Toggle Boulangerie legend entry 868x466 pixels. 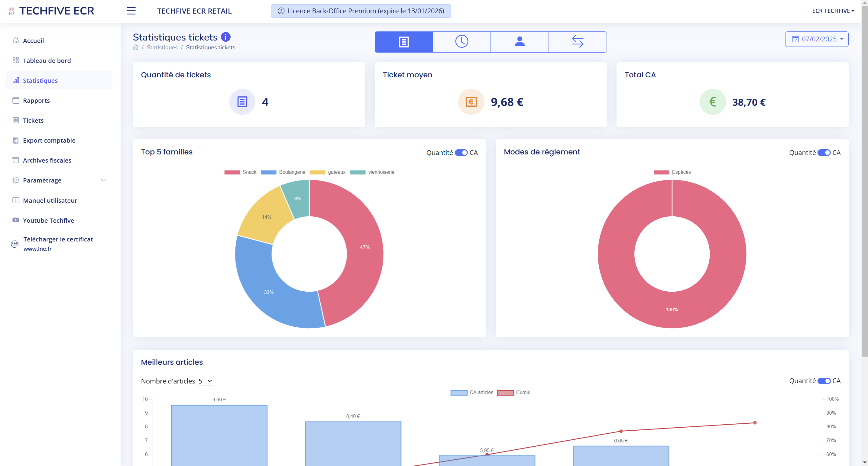pos(283,172)
